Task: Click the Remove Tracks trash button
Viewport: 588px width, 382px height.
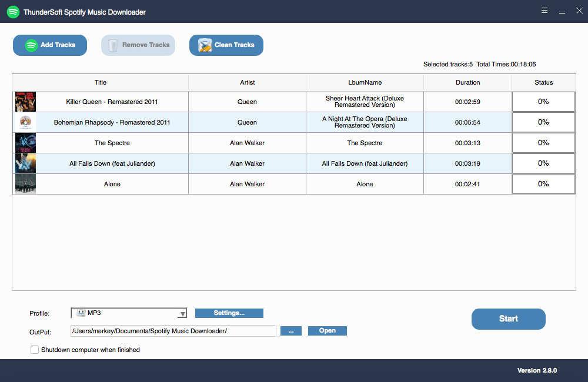Action: [x=138, y=45]
